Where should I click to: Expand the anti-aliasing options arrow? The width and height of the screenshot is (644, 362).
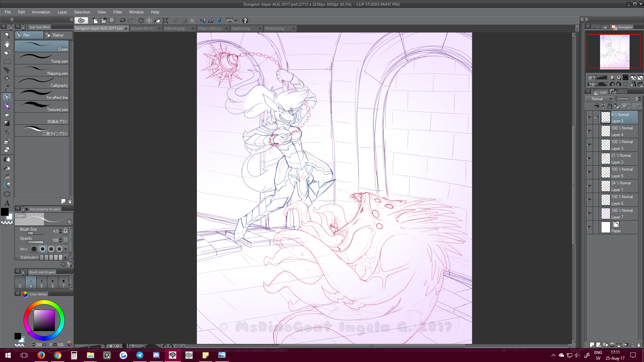[x=66, y=249]
